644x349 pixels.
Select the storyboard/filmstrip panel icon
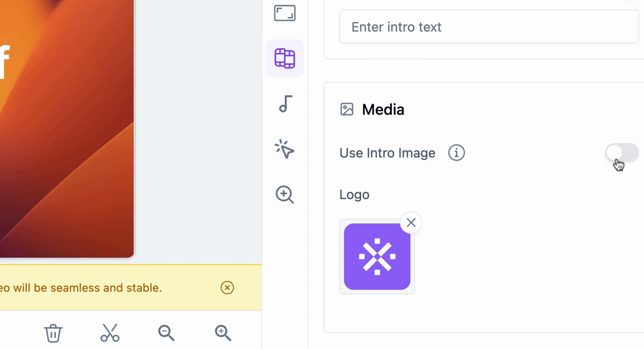pos(285,58)
